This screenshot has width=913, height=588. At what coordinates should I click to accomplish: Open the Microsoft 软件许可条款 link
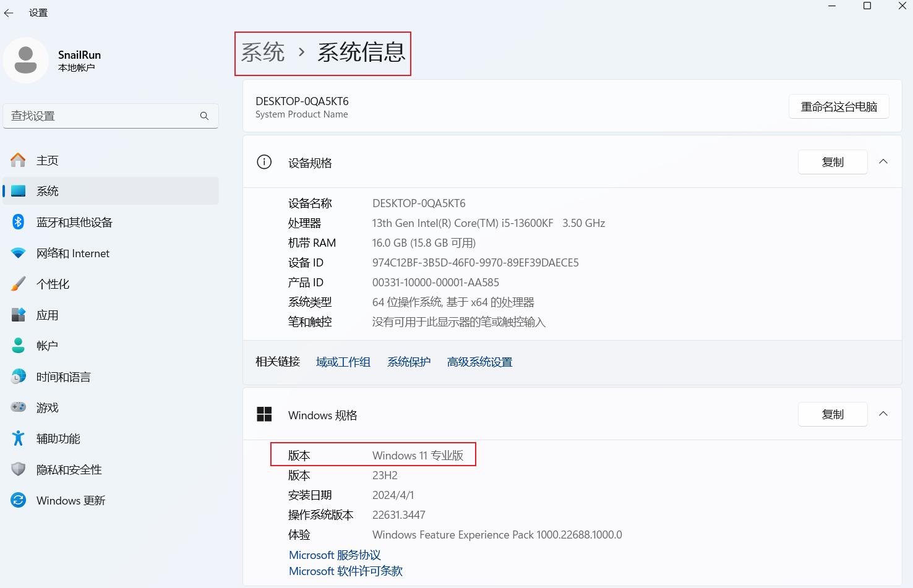pos(346,571)
